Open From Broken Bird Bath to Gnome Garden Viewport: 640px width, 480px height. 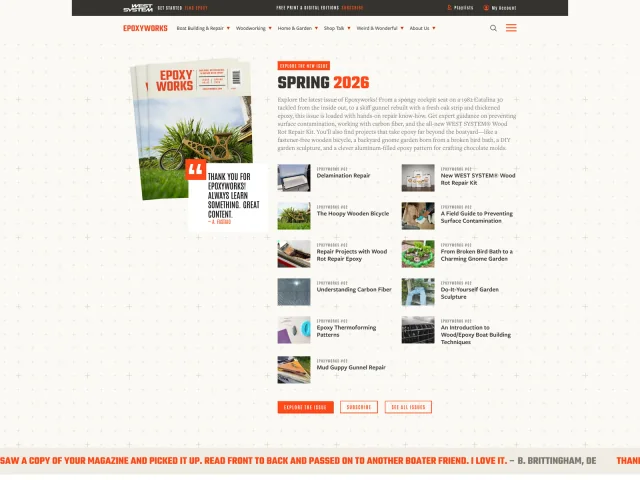[x=477, y=255]
